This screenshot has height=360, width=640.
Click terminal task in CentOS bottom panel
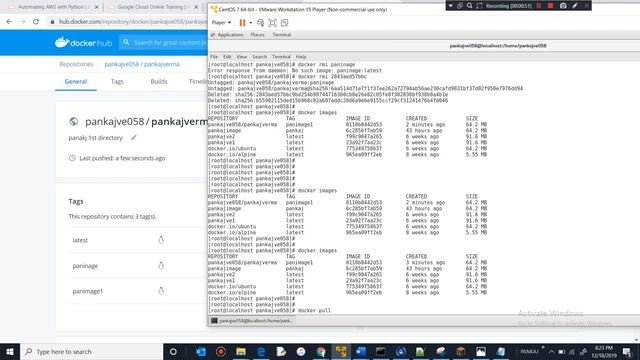[x=252, y=321]
